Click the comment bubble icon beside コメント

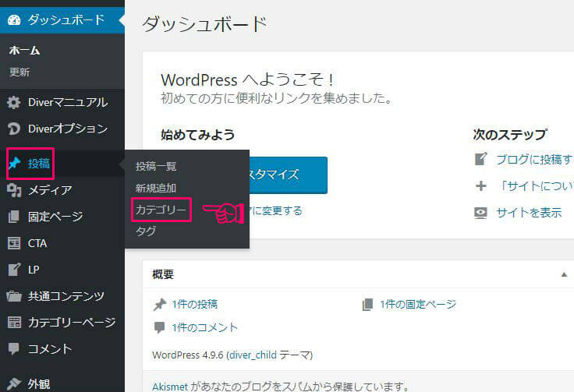[14, 348]
